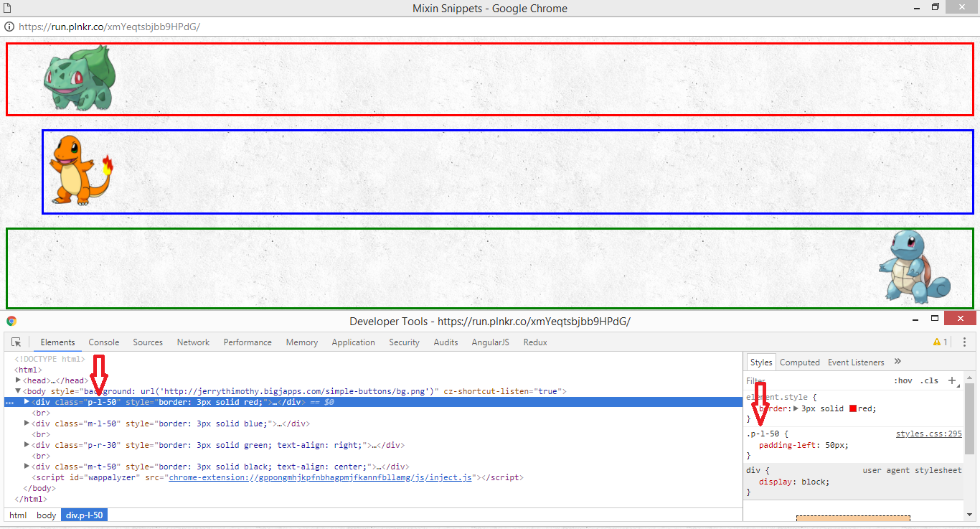Open the Network tab
Screen dimensions: 980x529
[x=193, y=342]
